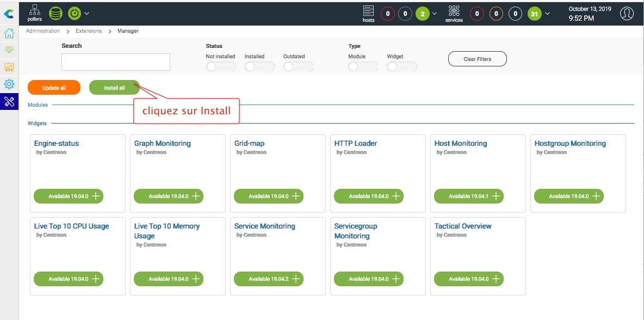The width and height of the screenshot is (644, 320).
Task: Open Reporting chart icon in sidebar
Action: pyautogui.click(x=9, y=67)
